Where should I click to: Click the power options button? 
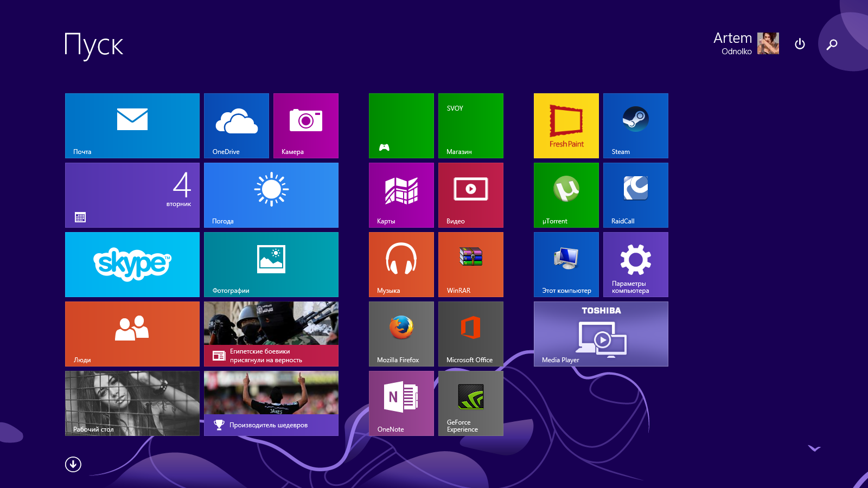coord(800,44)
